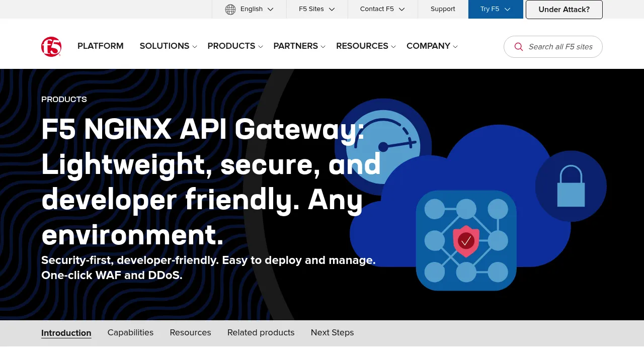The height and width of the screenshot is (362, 644).
Task: Open the SOLUTIONS navigation menu
Action: click(165, 46)
